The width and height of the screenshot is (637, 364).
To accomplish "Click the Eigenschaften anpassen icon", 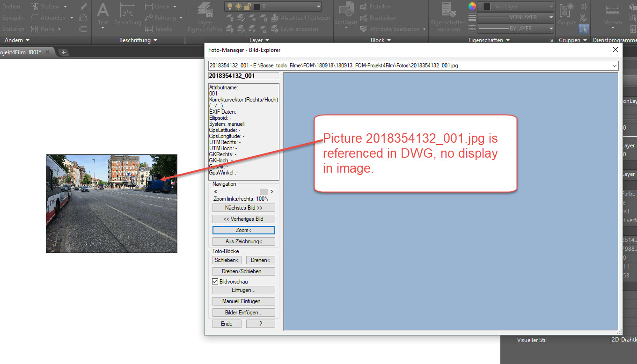I will [448, 17].
